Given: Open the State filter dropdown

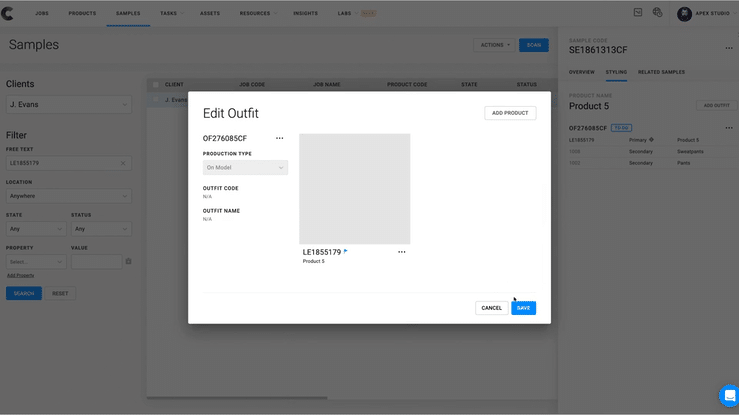Looking at the screenshot, I should tap(36, 229).
